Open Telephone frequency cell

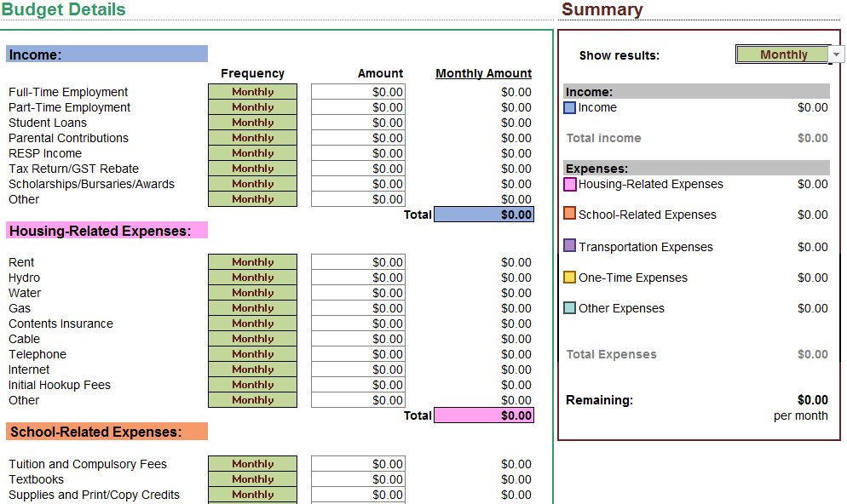[x=253, y=354]
